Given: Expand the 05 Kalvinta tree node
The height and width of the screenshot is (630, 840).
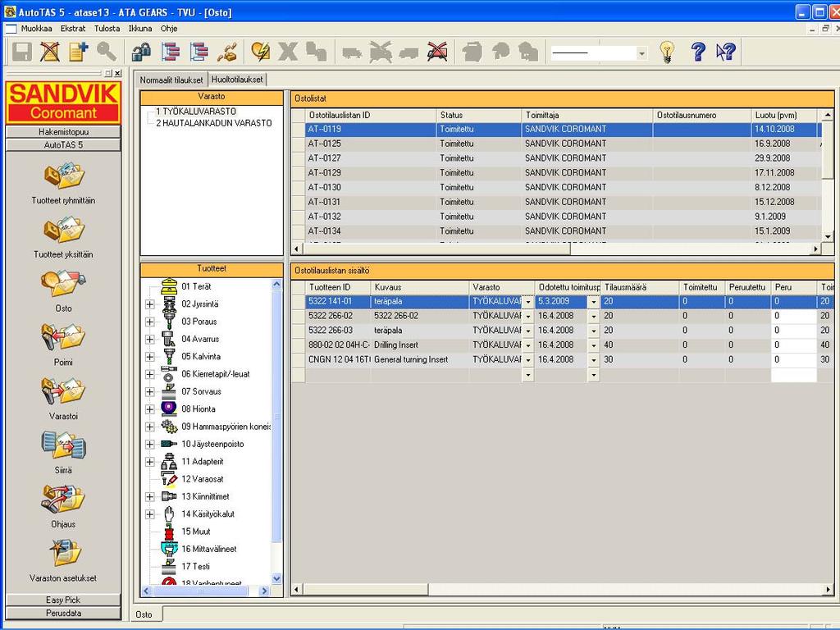Looking at the screenshot, I should pos(149,357).
